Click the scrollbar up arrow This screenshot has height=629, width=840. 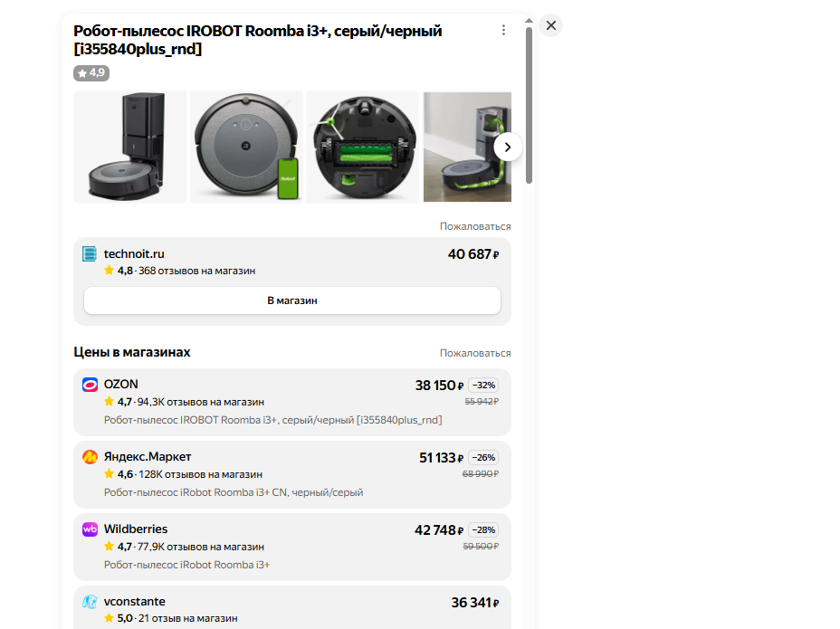[529, 20]
